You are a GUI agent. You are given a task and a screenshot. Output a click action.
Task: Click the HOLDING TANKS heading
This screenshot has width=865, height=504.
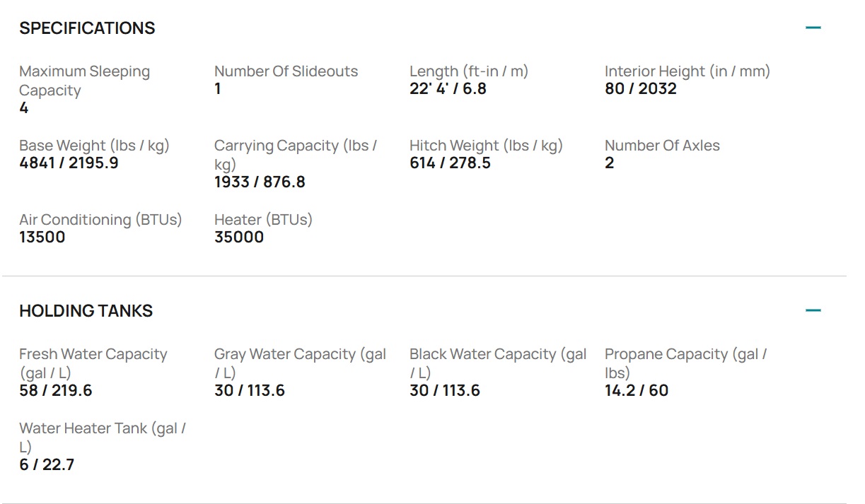[x=86, y=311]
